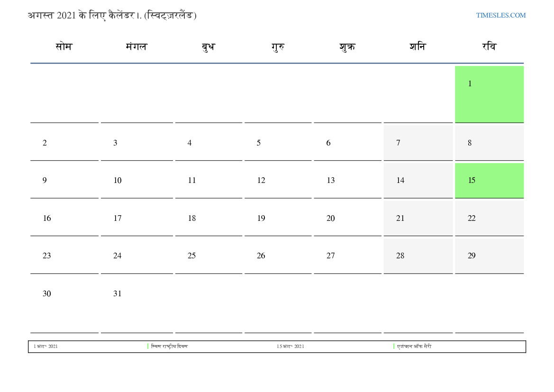Click the बुध weekday header
554x392 pixels.
pyautogui.click(x=208, y=46)
